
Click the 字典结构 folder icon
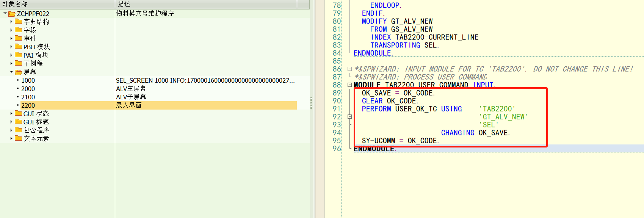(x=18, y=22)
